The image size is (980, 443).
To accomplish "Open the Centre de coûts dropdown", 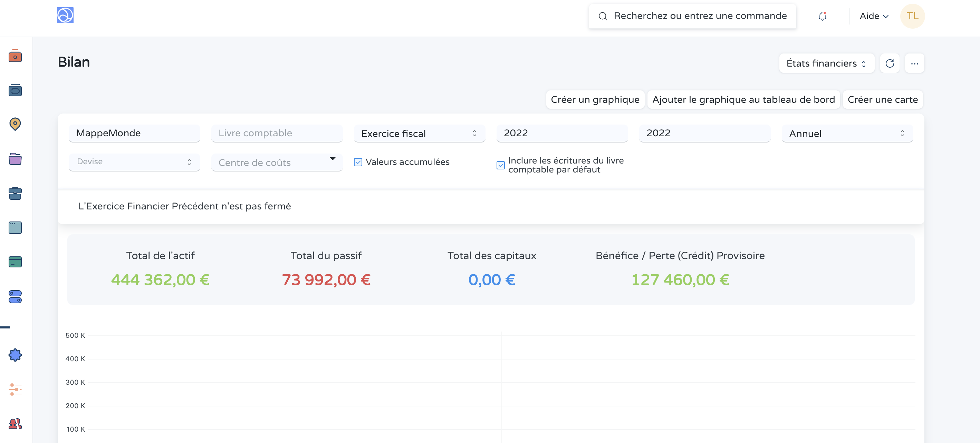I will [x=277, y=163].
